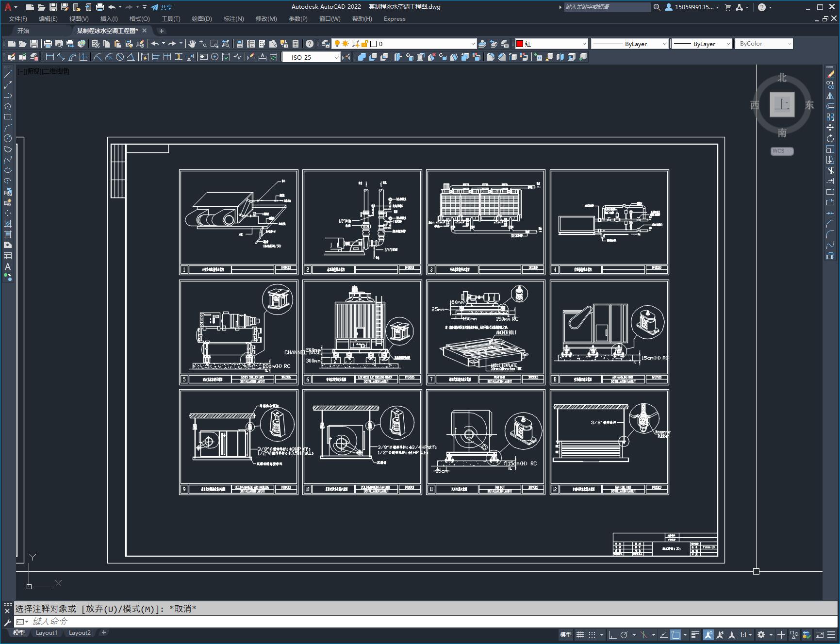The image size is (840, 644).
Task: Activate the Pan hand tool
Action: [192, 44]
